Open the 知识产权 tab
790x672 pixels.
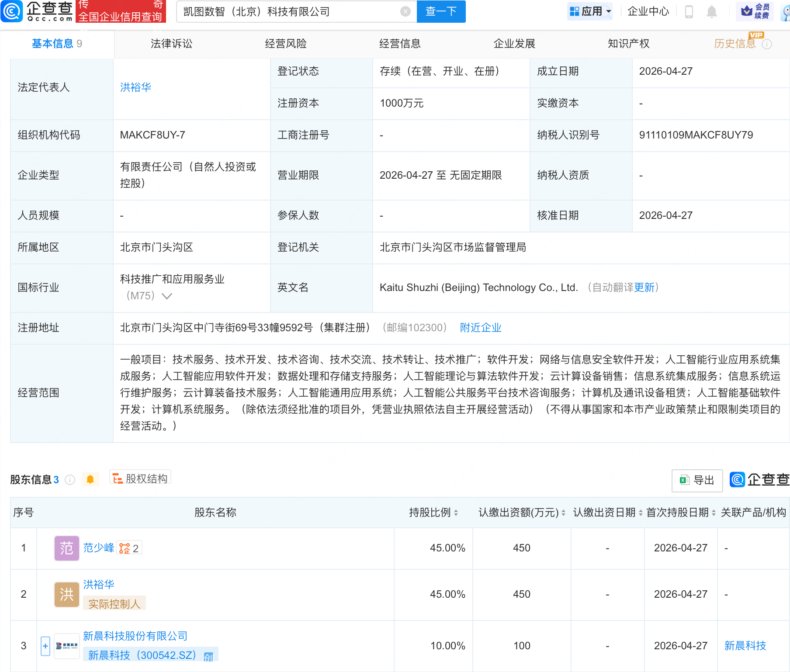(628, 44)
